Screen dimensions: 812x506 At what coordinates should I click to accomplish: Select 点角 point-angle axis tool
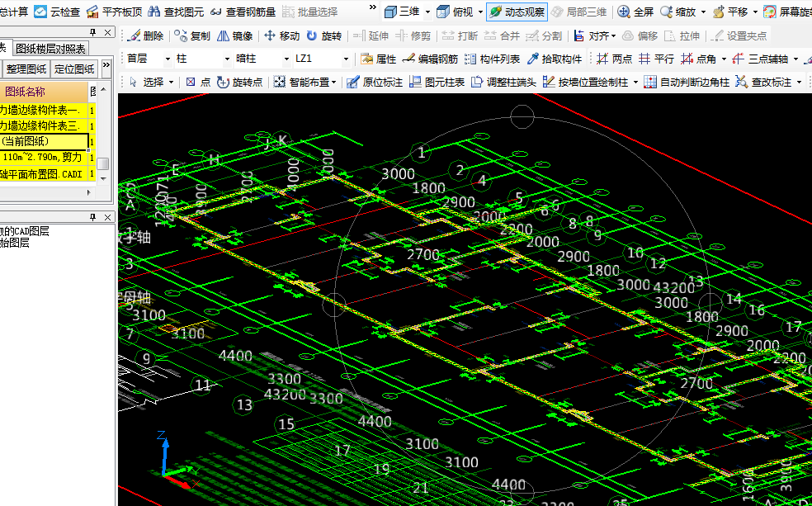pyautogui.click(x=699, y=59)
